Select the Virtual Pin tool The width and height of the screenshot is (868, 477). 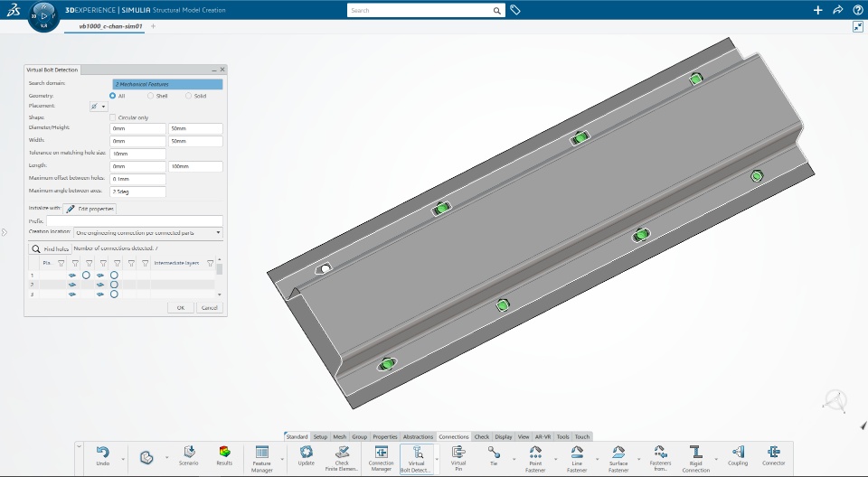pyautogui.click(x=458, y=452)
